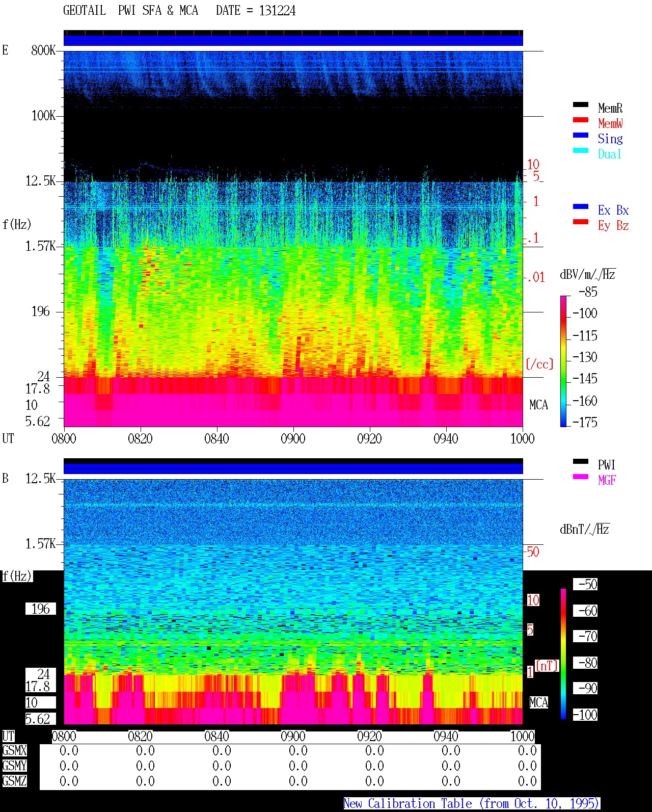Viewport: 652px width, 812px height.
Task: Click the blue Ex Bx legend swatch
Action: [581, 207]
